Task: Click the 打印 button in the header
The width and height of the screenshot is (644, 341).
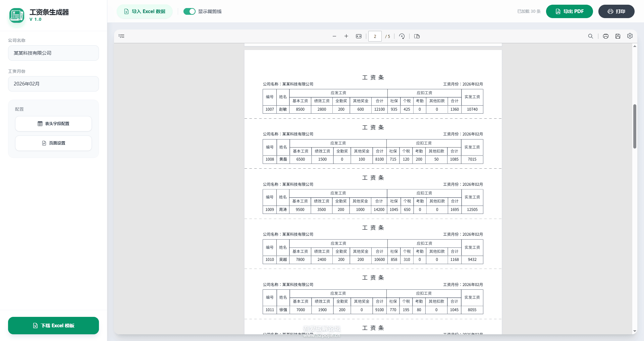Action: point(616,11)
